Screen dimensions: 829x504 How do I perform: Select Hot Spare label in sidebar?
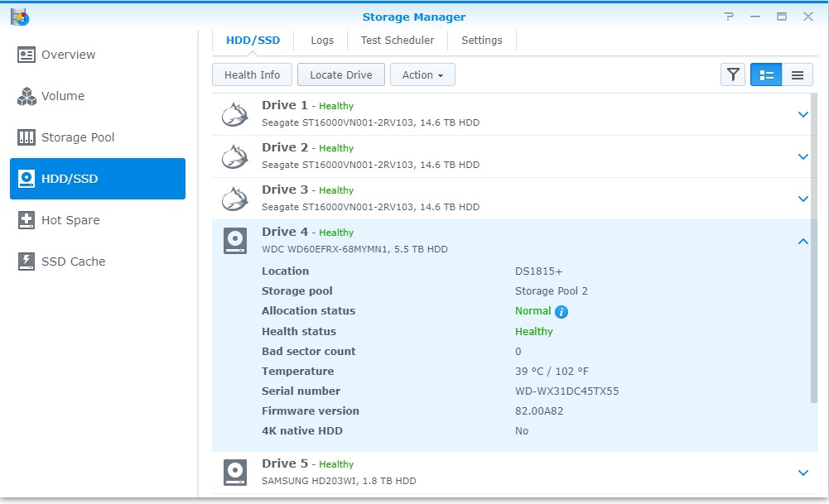click(x=70, y=220)
